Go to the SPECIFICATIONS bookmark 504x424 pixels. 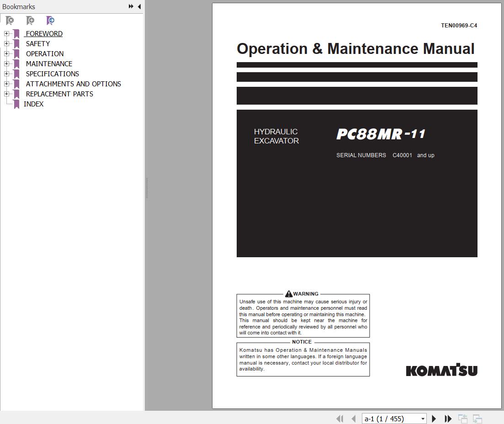[x=53, y=74]
